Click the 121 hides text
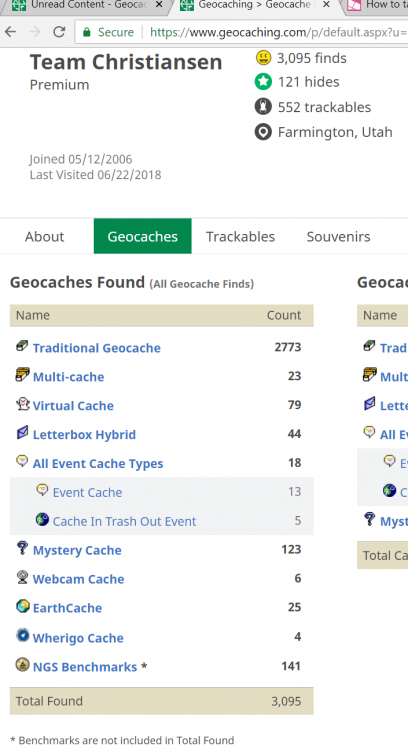Image resolution: width=408 pixels, height=750 pixels. click(309, 82)
